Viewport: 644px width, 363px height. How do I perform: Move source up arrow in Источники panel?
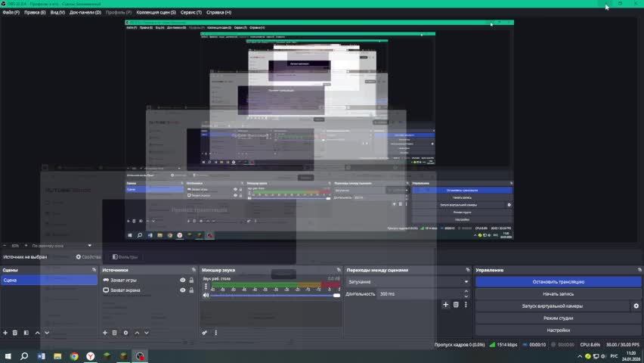(137, 333)
